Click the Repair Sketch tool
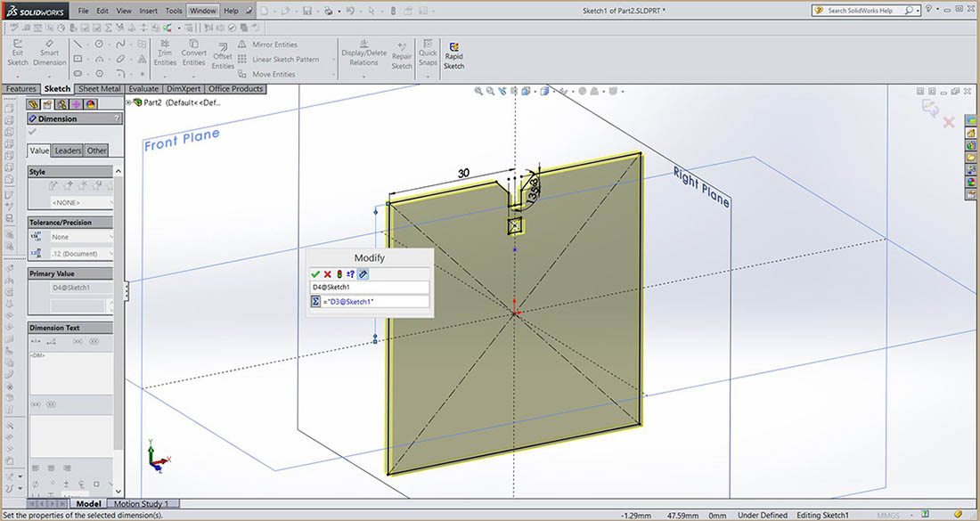The image size is (980, 521). point(402,55)
